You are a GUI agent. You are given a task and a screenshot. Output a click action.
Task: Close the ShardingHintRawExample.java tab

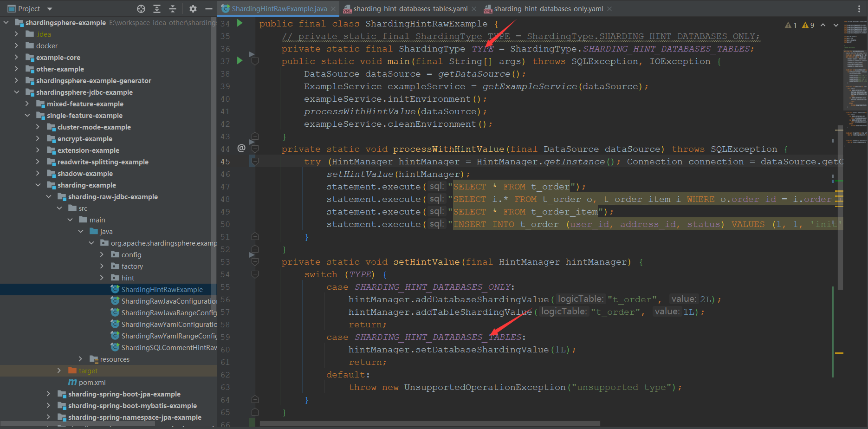tap(333, 8)
